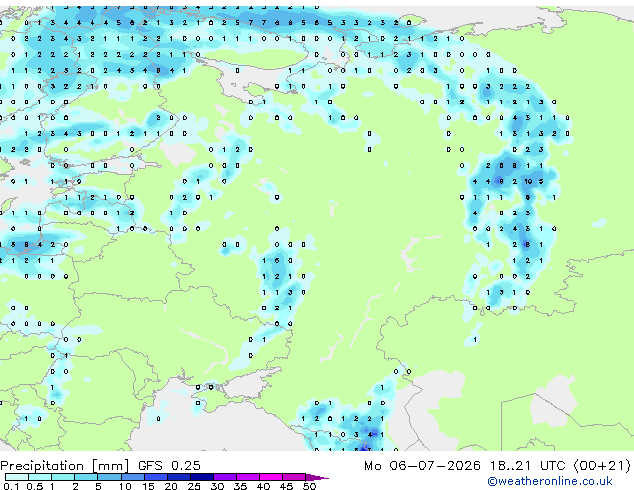The width and height of the screenshot is (634, 490).
Task: Click the legend label '35'
Action: coord(241,486)
